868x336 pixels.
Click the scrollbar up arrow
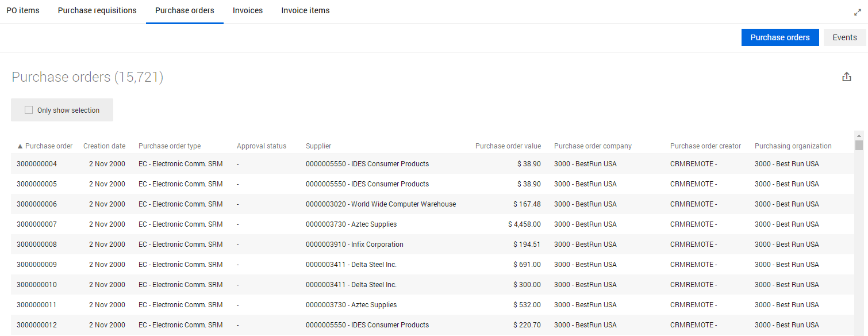coord(859,135)
